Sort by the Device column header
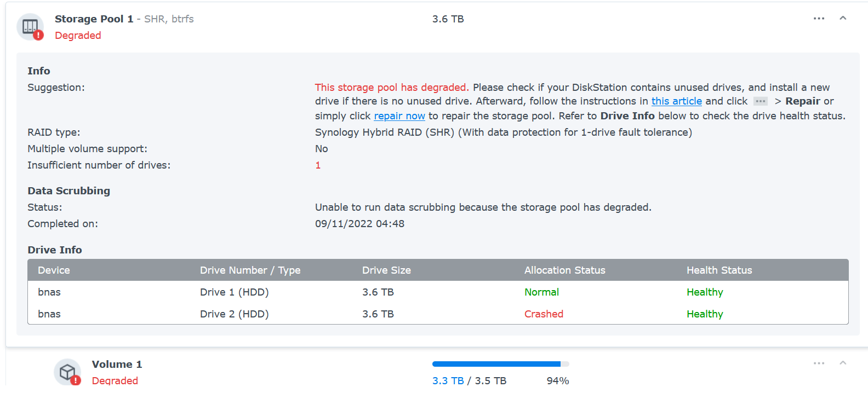Viewport: 868px width, 393px height. 54,270
